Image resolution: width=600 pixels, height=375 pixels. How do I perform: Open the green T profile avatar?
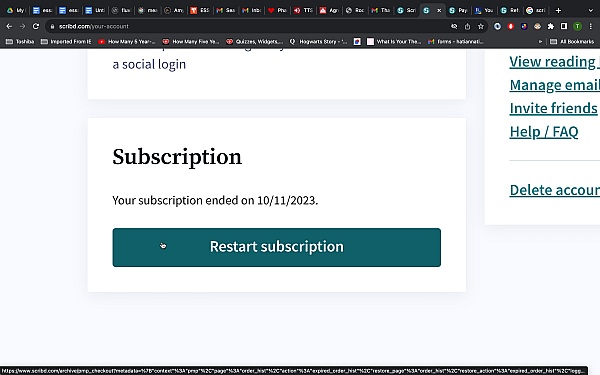577,26
